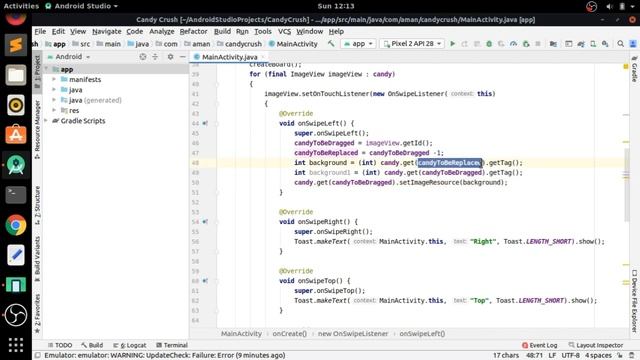Open the Event Log button
The height and width of the screenshot is (360, 640).
tap(539, 345)
